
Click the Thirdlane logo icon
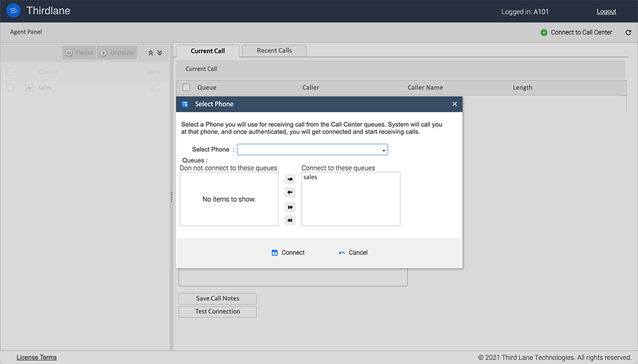pyautogui.click(x=13, y=11)
